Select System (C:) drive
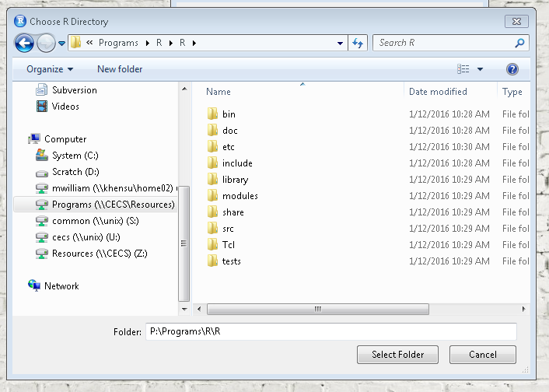The height and width of the screenshot is (392, 549). click(75, 156)
